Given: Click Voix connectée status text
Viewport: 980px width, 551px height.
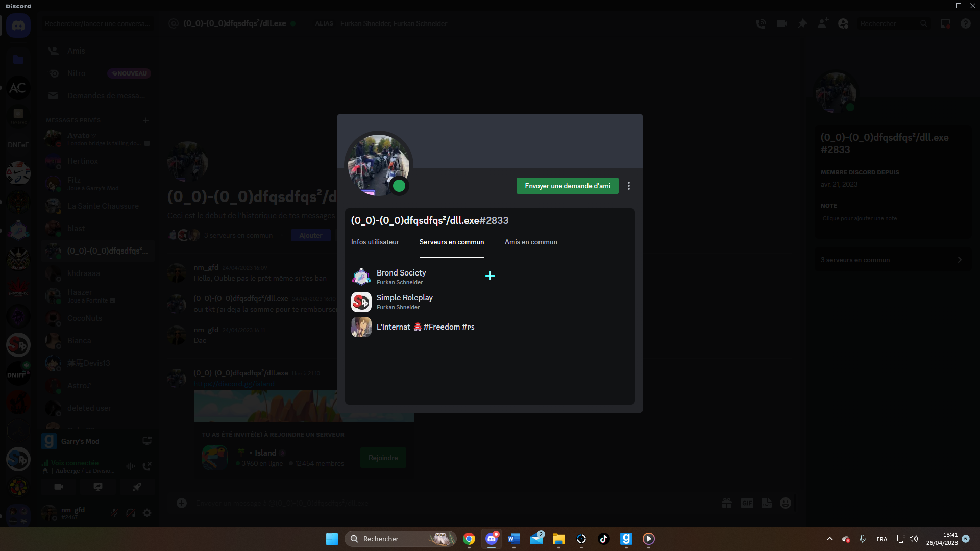Looking at the screenshot, I should pyautogui.click(x=75, y=463).
